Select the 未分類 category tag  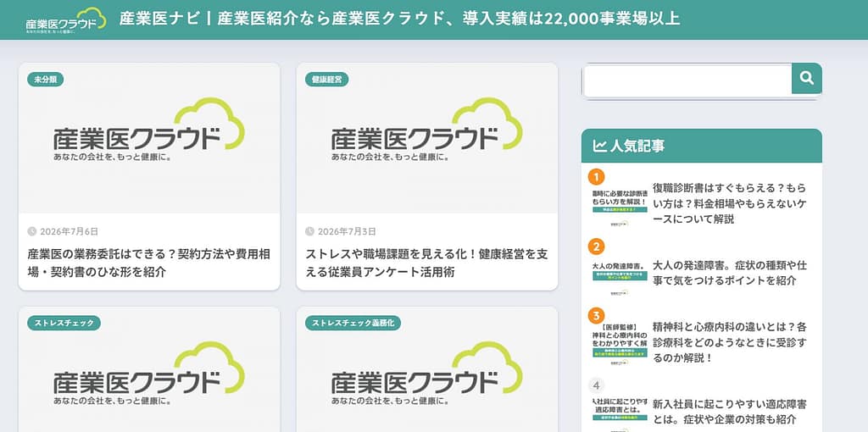click(46, 80)
